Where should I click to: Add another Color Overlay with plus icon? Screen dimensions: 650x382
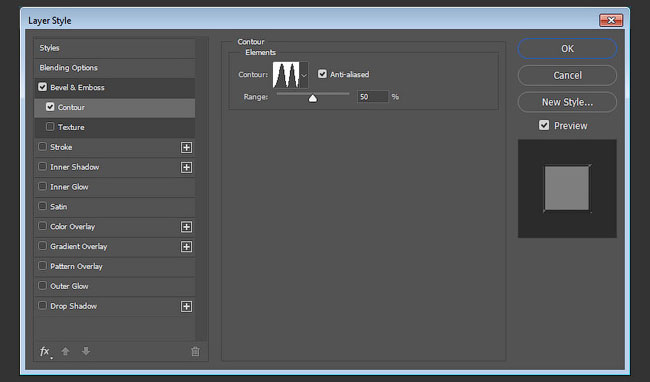187,227
